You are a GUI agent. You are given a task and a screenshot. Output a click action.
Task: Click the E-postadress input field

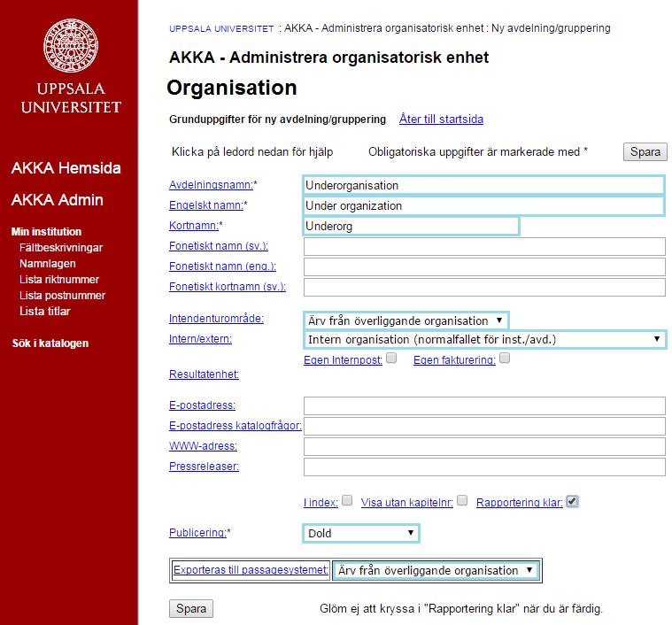[x=484, y=405]
